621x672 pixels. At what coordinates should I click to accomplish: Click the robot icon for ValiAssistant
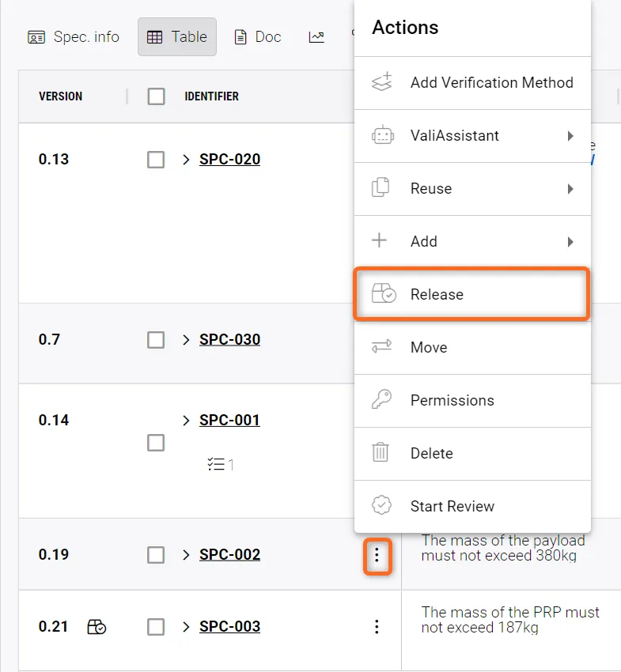click(x=381, y=135)
